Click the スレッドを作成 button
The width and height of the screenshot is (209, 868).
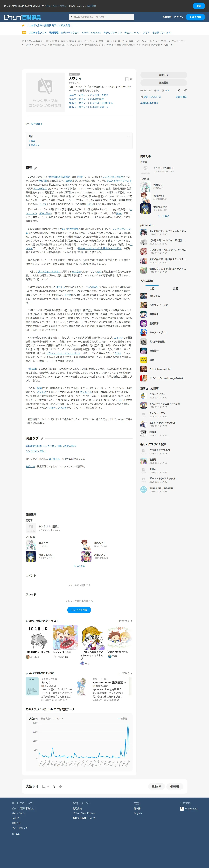[79, 610]
